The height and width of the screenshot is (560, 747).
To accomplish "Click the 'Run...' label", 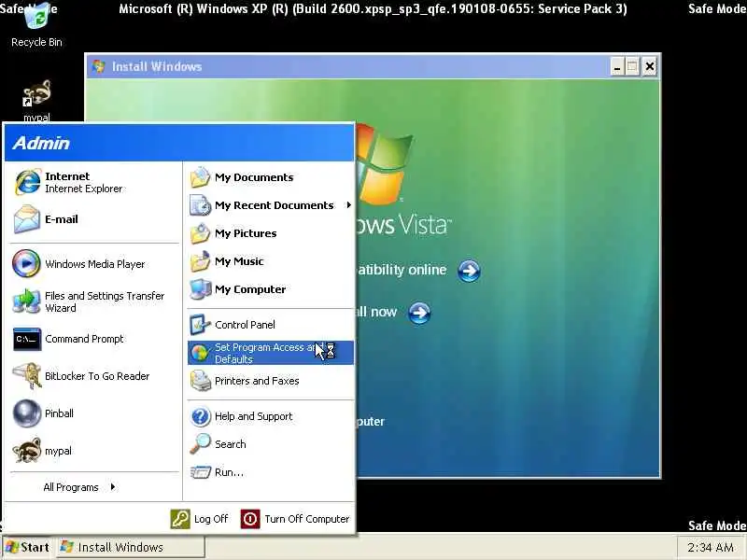I will click(x=229, y=472).
